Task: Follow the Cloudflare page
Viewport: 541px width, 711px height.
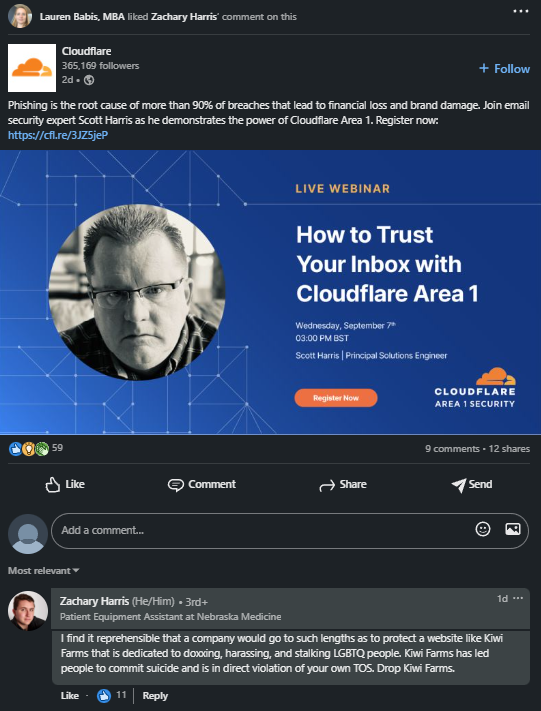Action: tap(505, 68)
